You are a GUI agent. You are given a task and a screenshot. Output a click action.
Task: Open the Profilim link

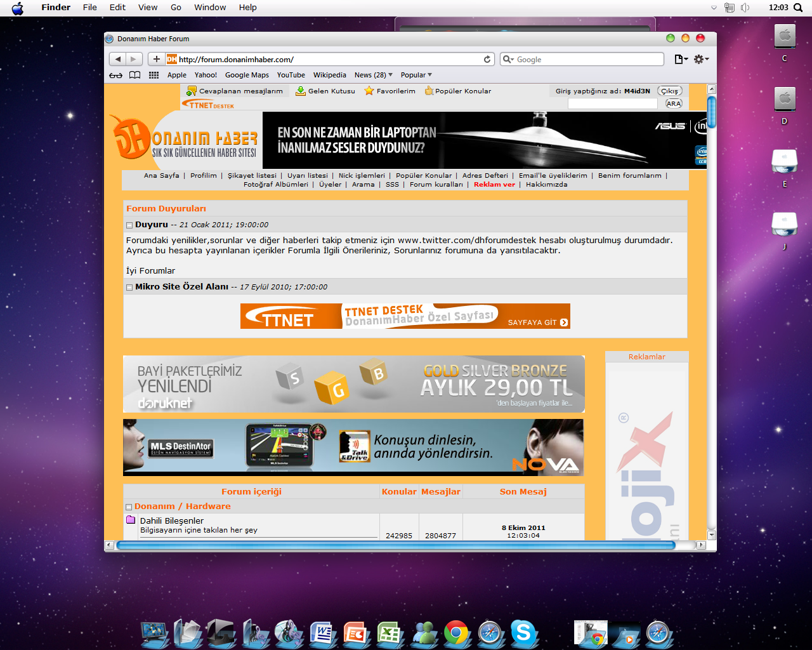point(204,176)
